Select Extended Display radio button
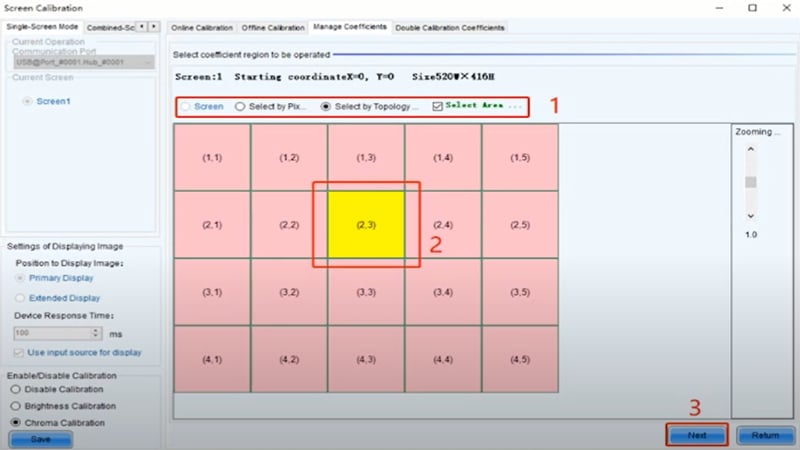800x450 pixels. click(x=20, y=298)
